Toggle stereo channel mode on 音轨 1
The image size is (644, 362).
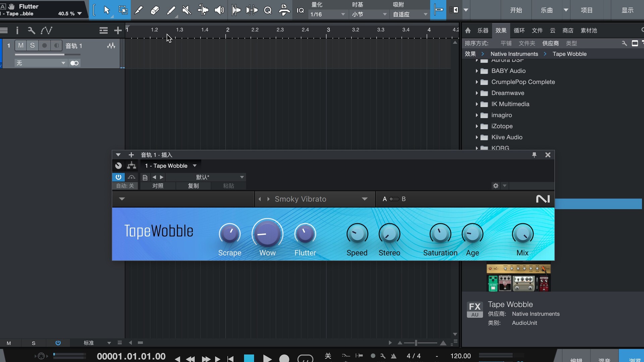(74, 63)
